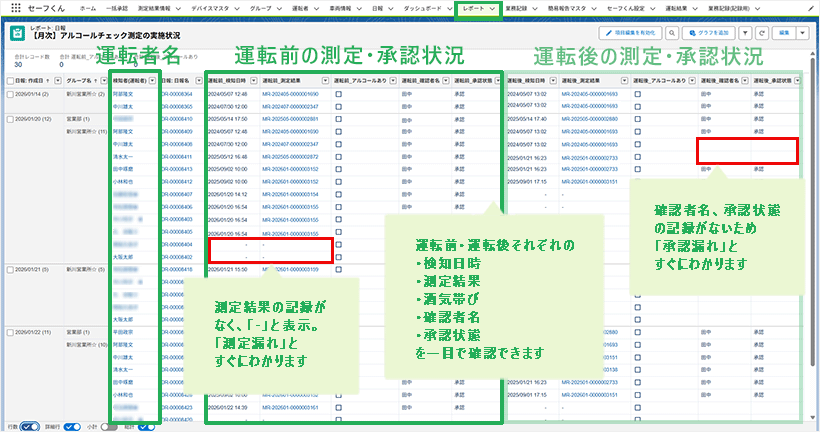
Task: Click the 運転後 alcohol checkbox in first row
Action: pos(637,94)
